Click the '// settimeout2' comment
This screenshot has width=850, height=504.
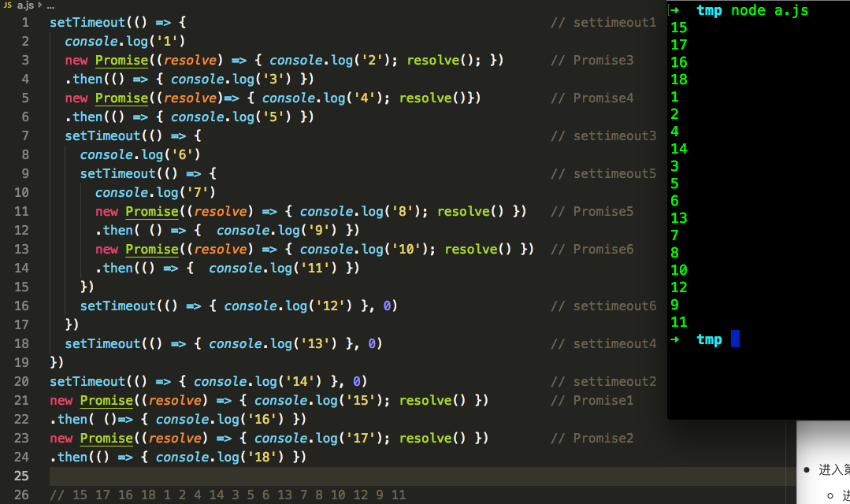[603, 381]
